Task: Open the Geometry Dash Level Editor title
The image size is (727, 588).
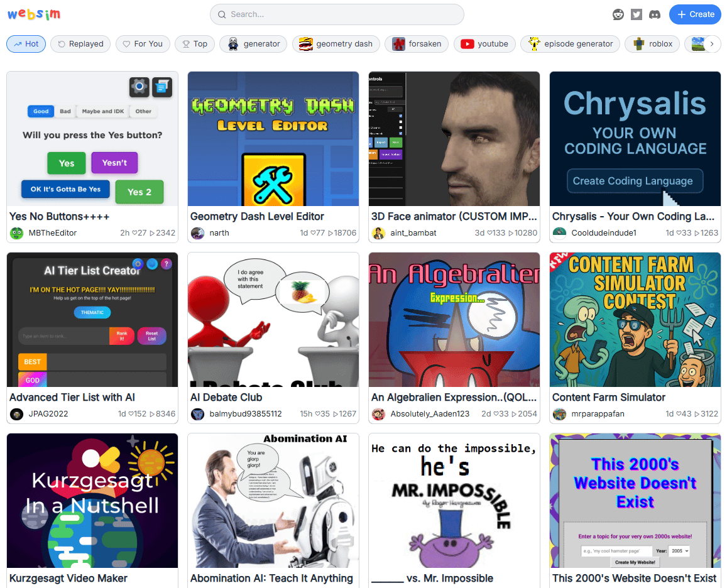Action: [x=257, y=217]
